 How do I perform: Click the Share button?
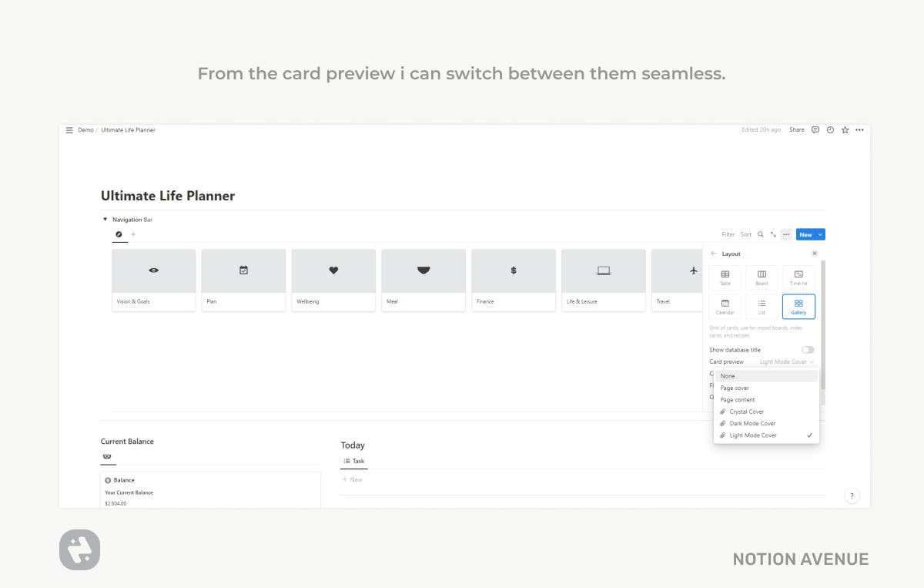796,130
